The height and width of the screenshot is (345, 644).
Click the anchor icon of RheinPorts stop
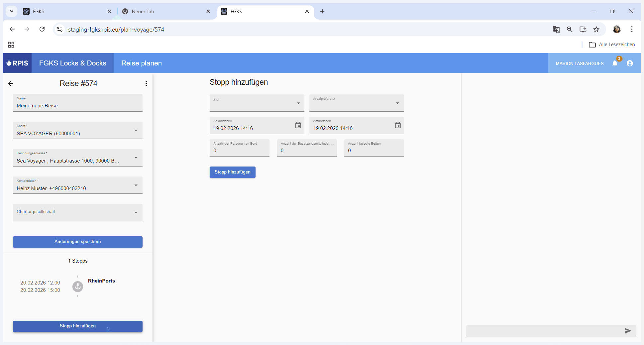point(78,287)
